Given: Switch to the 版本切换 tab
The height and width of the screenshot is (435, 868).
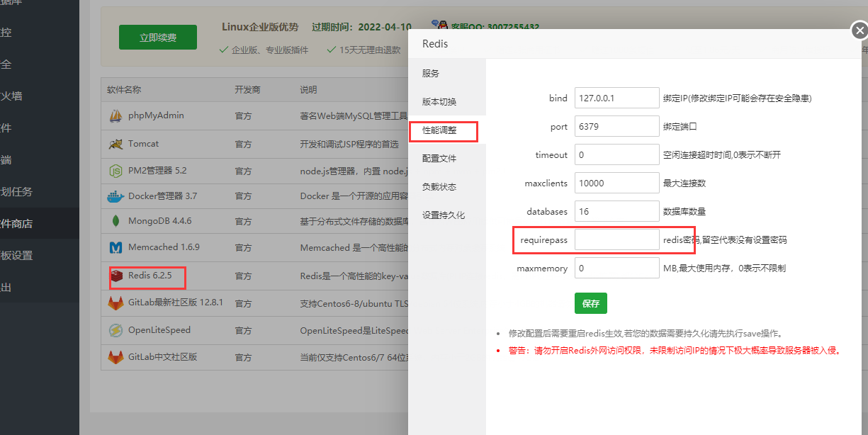Looking at the screenshot, I should pos(439,102).
